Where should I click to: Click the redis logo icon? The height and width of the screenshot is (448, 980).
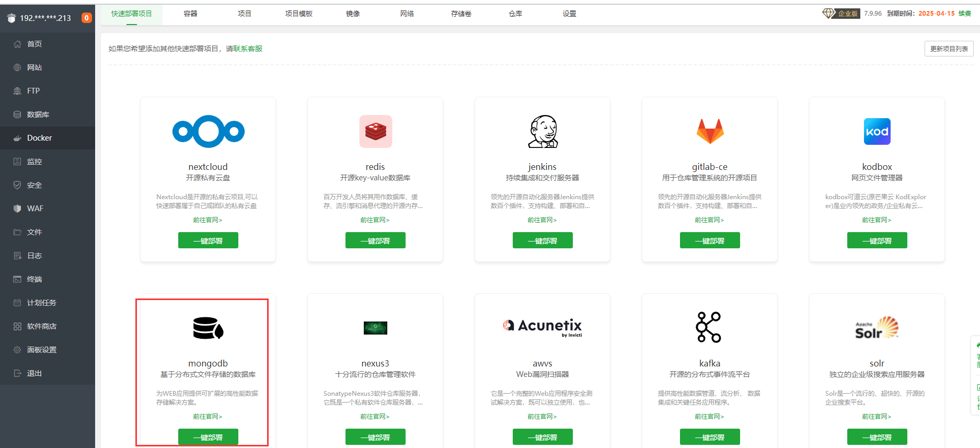(375, 131)
